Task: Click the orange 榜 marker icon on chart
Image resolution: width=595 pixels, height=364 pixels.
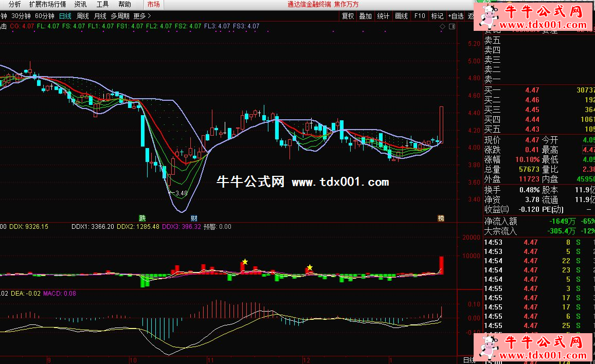Action: [441, 218]
